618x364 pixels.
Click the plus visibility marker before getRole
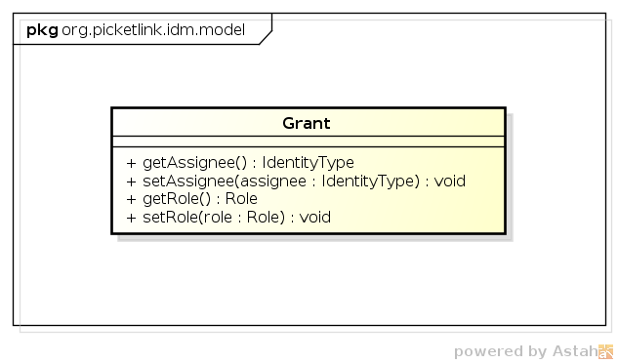tap(131, 199)
